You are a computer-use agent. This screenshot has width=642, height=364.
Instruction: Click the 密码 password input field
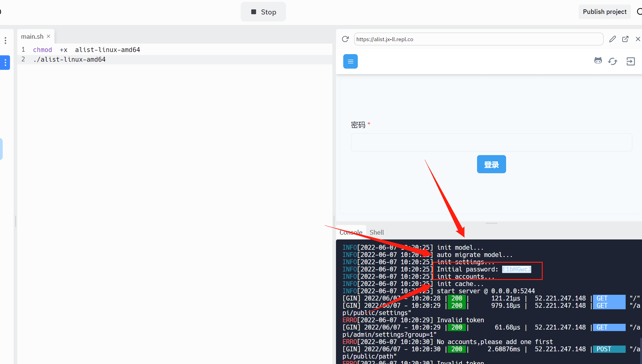click(492, 142)
